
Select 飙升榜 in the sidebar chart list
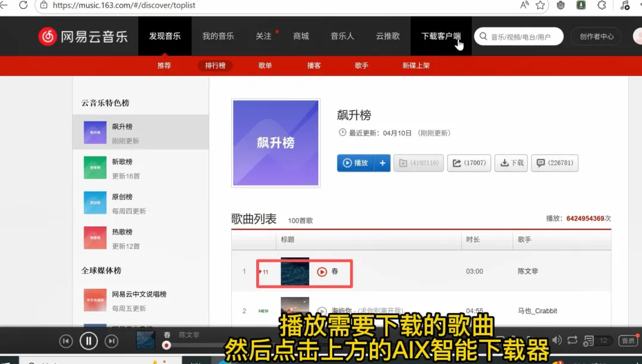tap(140, 132)
